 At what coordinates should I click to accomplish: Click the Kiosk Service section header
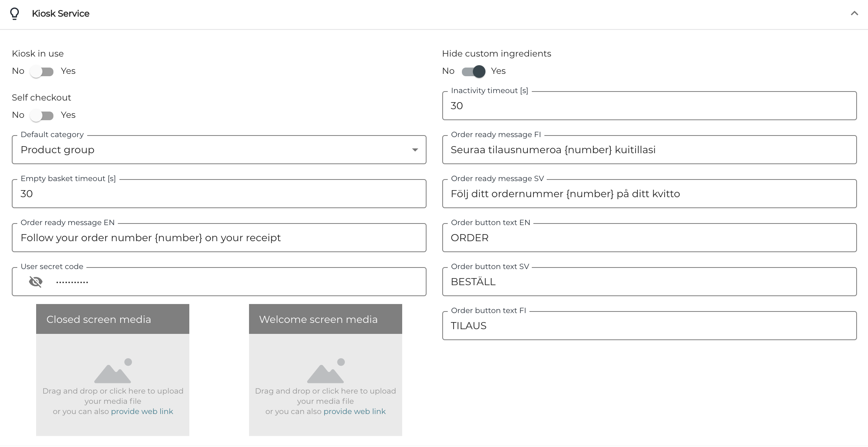pos(61,14)
